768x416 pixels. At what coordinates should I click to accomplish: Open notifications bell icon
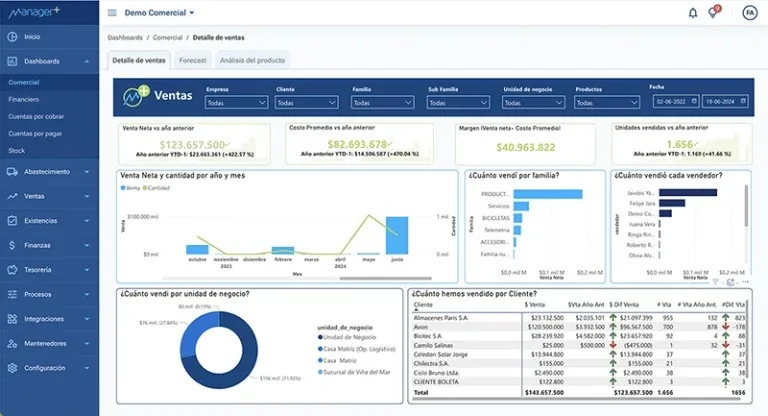click(693, 13)
